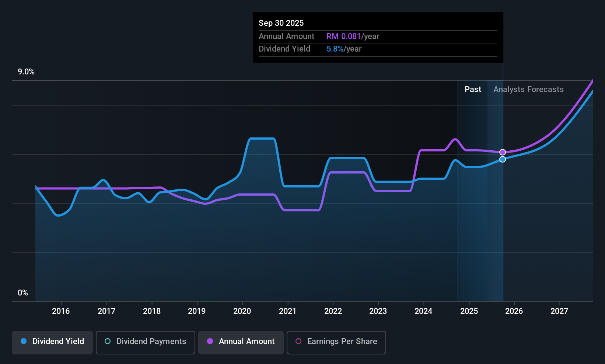Click the 0% y-axis label
The image size is (605, 364).
pyautogui.click(x=23, y=293)
